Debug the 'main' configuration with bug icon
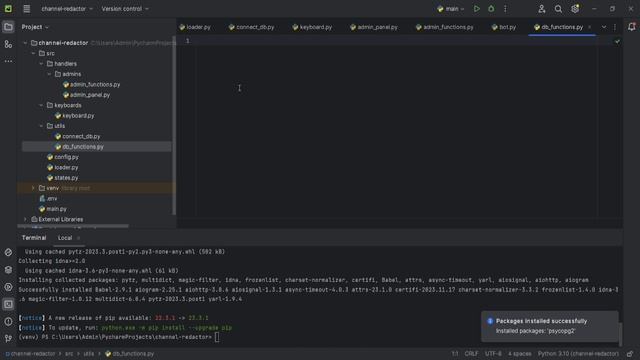Viewport: 640px width, 360px height. click(491, 9)
